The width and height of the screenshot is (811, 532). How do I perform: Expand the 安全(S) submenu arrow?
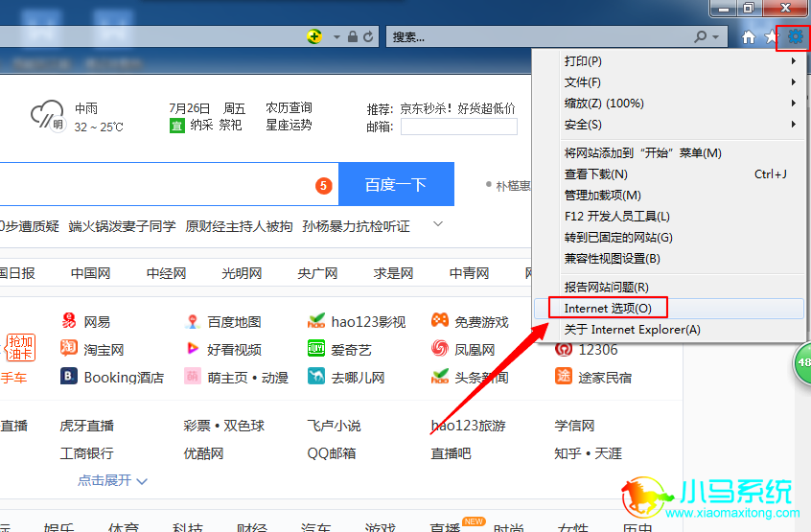794,125
